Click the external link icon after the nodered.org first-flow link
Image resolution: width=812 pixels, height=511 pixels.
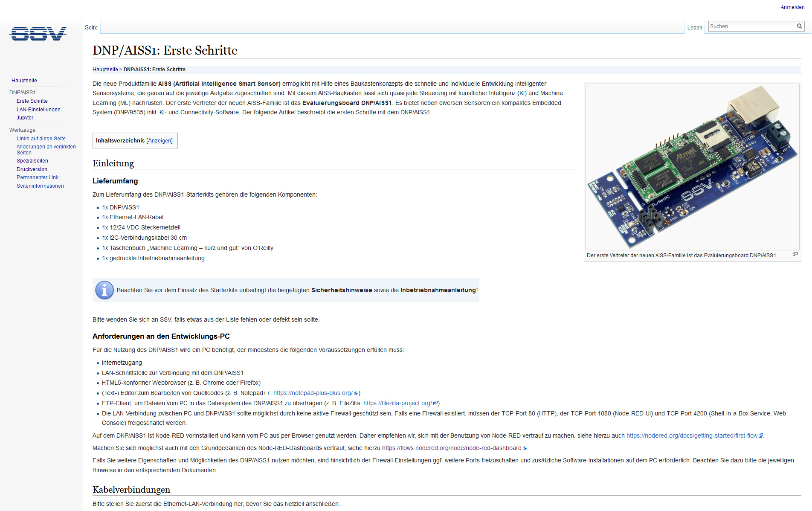tap(761, 436)
